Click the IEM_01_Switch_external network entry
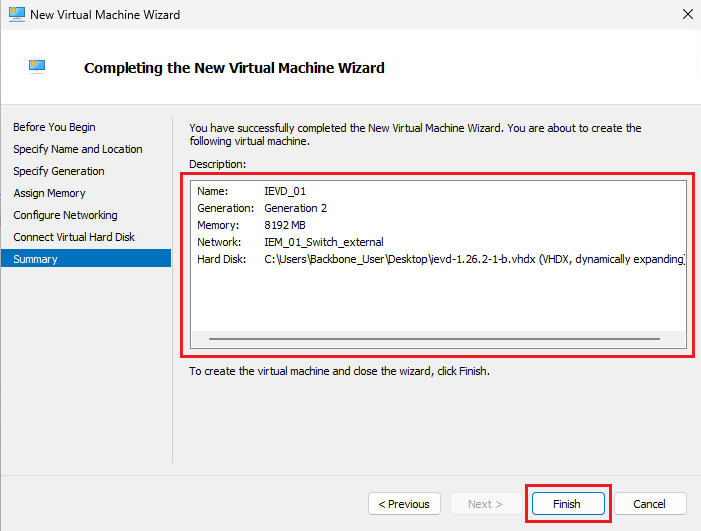 323,242
